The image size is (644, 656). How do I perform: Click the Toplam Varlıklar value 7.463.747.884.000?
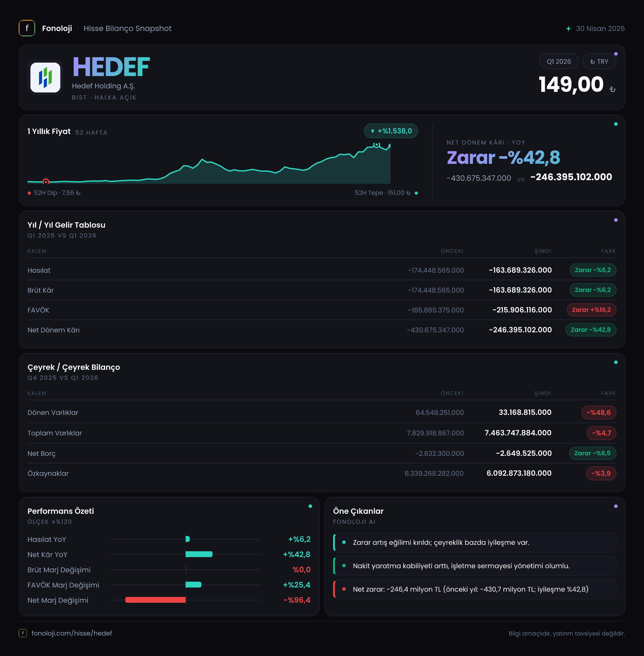click(518, 433)
